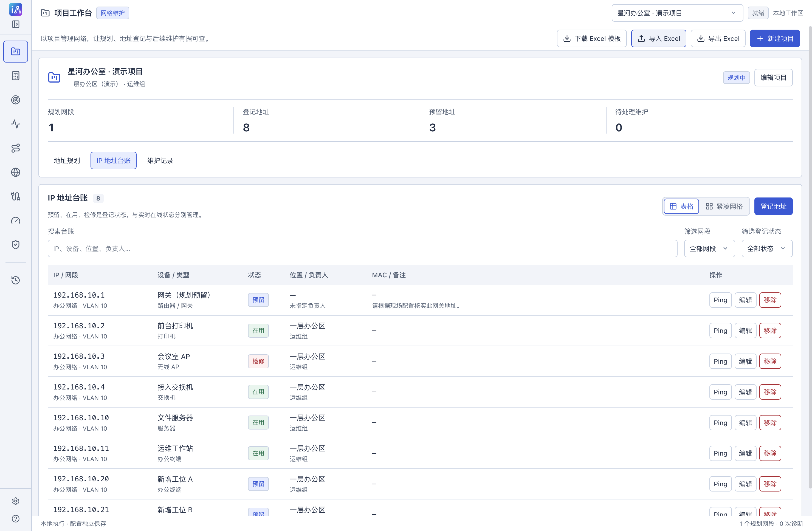
Task: Click 下载 Excel 模板 button
Action: click(x=592, y=39)
